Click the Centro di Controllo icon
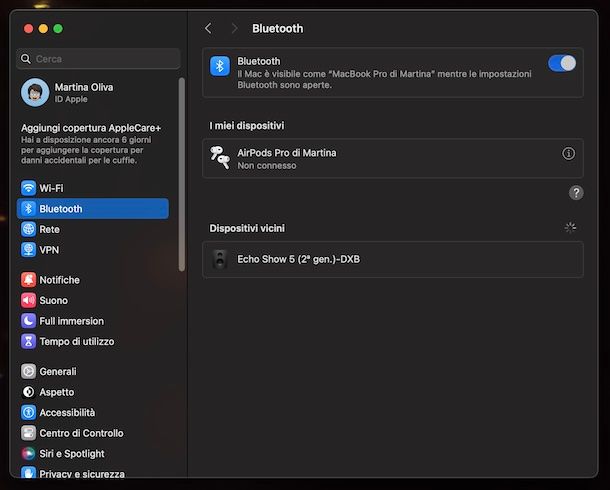Screen dimensions: 610x490 (x=28, y=433)
